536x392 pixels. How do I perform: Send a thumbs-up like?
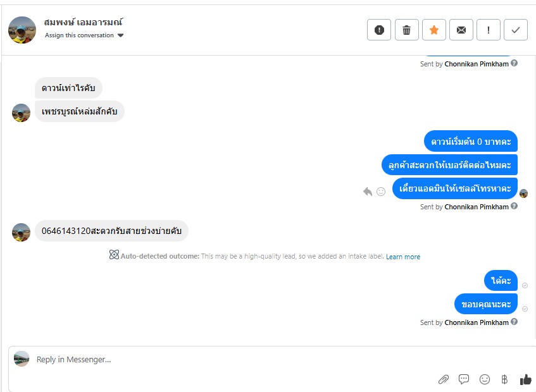[525, 379]
